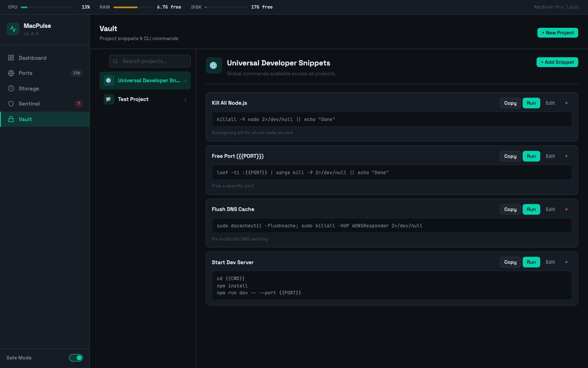Click the magnifier icon in project search

click(115, 61)
